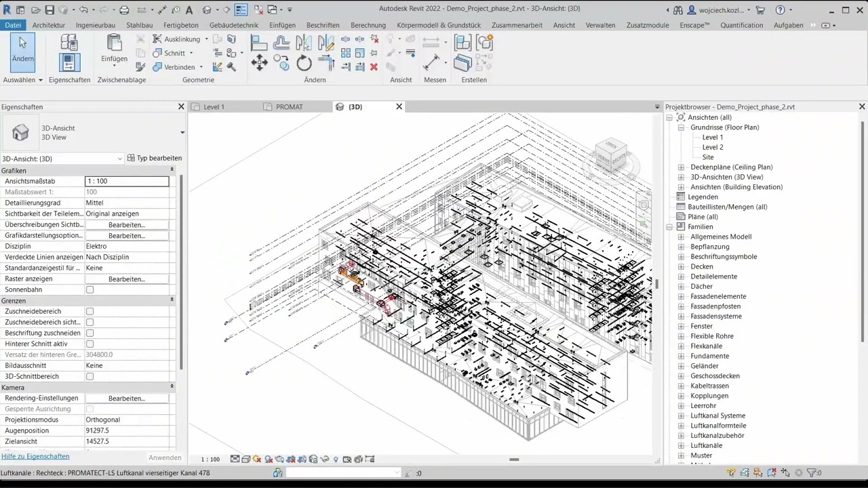
Task: Switch to the Level 1 view tab
Action: tap(214, 107)
